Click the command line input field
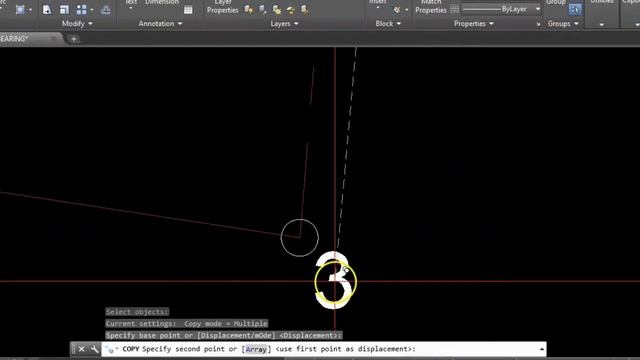The width and height of the screenshot is (640, 360). coord(323,349)
